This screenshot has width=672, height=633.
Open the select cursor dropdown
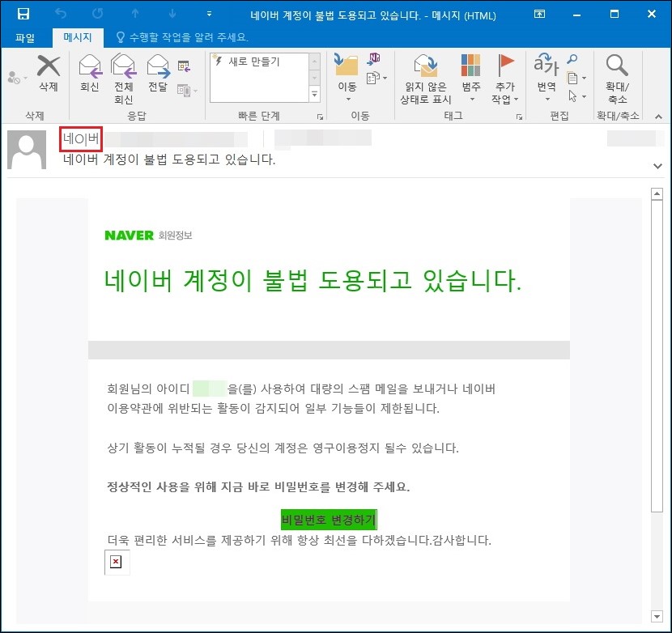576,96
